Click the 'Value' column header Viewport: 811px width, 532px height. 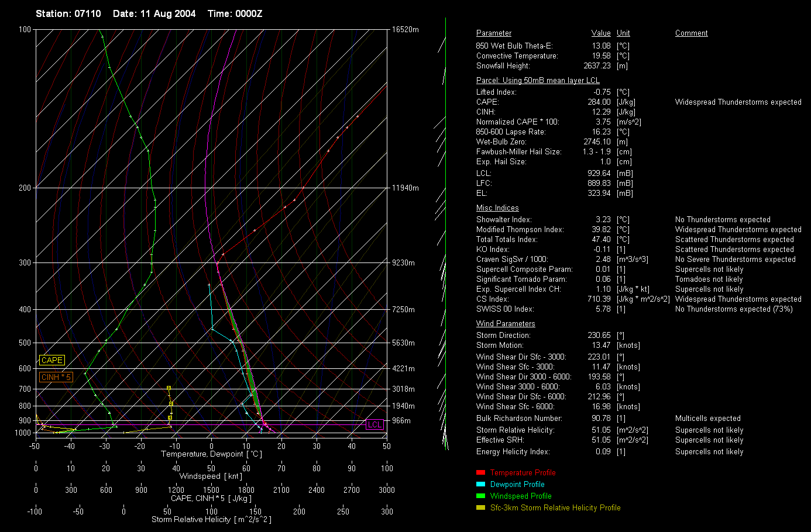point(601,33)
